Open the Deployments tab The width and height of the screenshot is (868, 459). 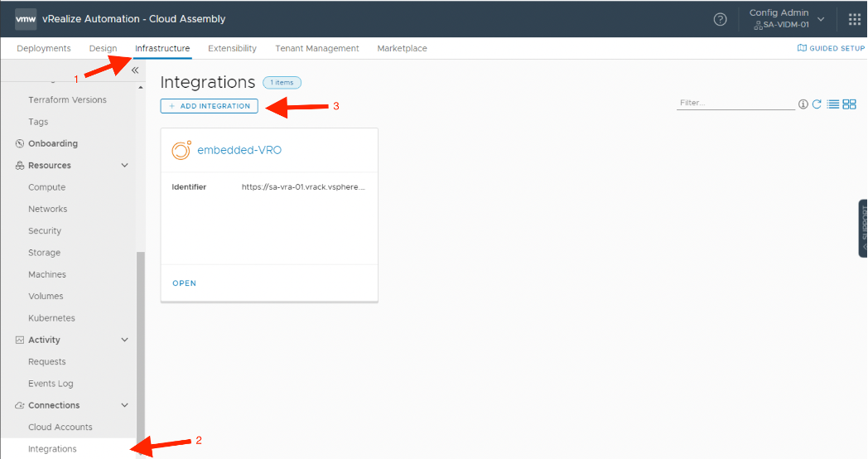click(44, 48)
